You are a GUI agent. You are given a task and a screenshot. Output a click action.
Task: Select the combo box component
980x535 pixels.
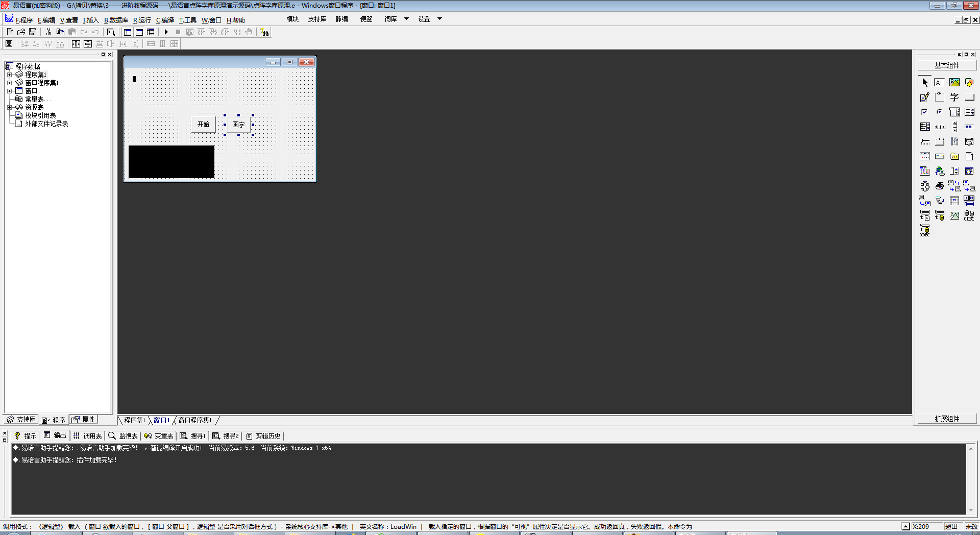[x=954, y=112]
